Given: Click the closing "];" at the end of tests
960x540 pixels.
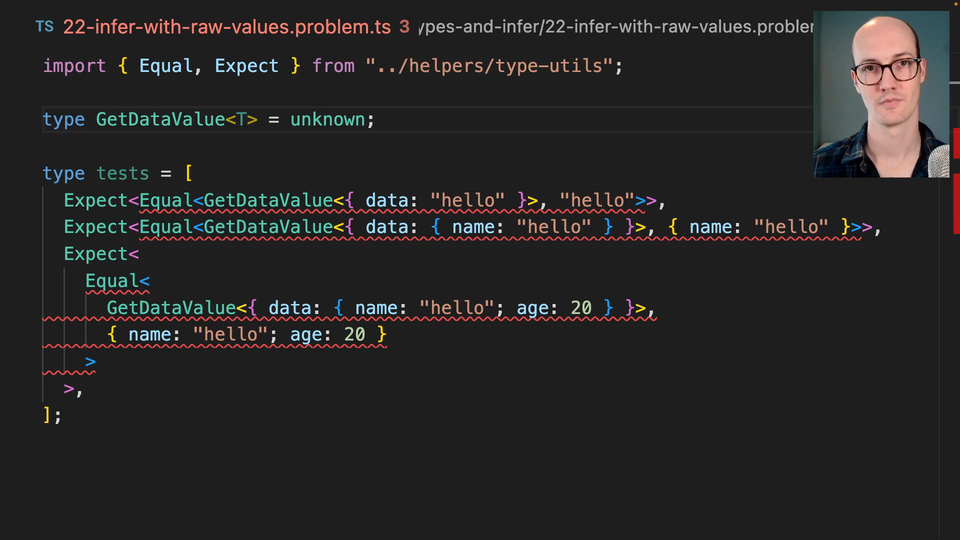Looking at the screenshot, I should 52,415.
